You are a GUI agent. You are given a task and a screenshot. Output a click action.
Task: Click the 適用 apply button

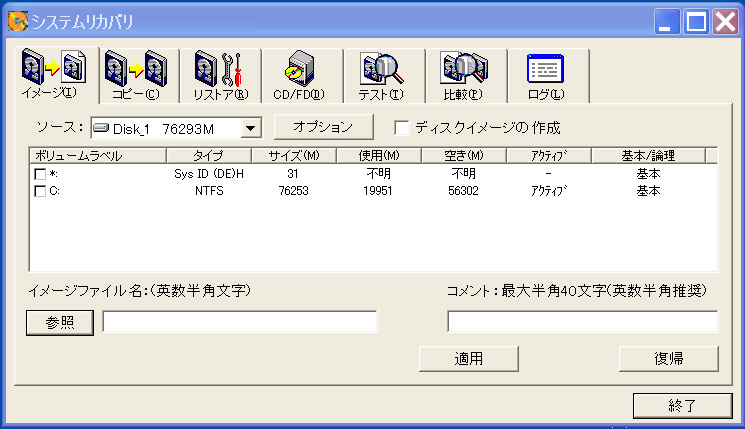click(x=468, y=358)
